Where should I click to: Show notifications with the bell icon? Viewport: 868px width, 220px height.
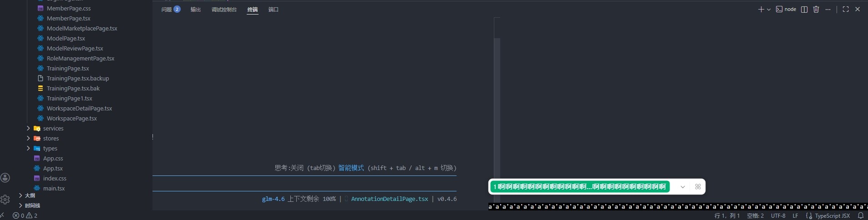860,215
